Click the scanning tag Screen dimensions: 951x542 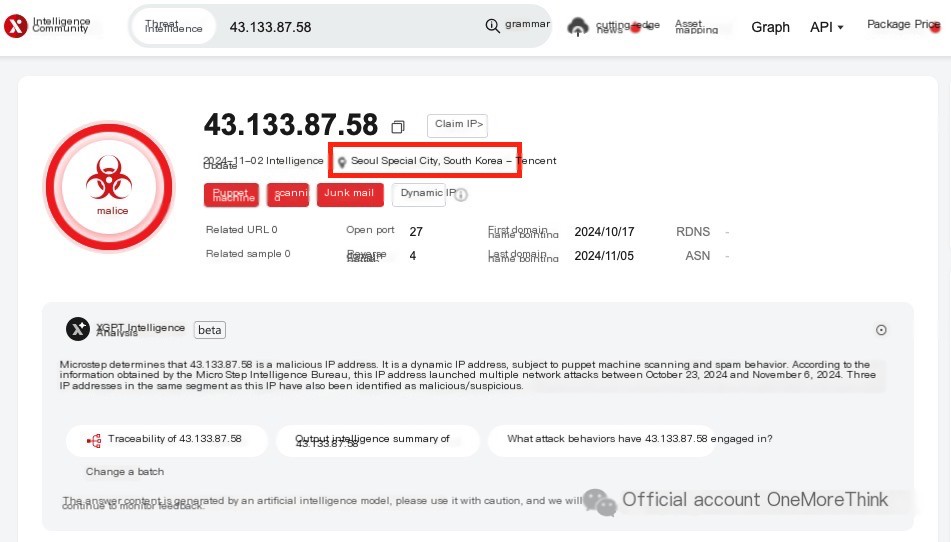pos(288,195)
